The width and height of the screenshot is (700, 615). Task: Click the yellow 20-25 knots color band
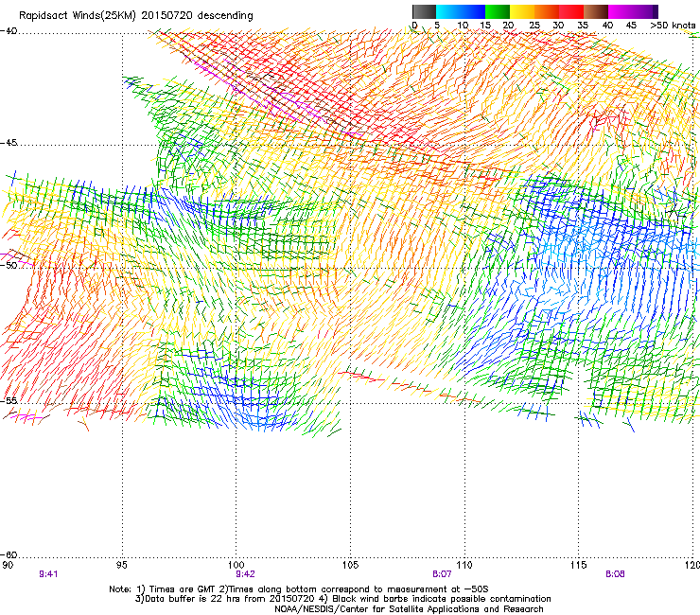coord(522,11)
